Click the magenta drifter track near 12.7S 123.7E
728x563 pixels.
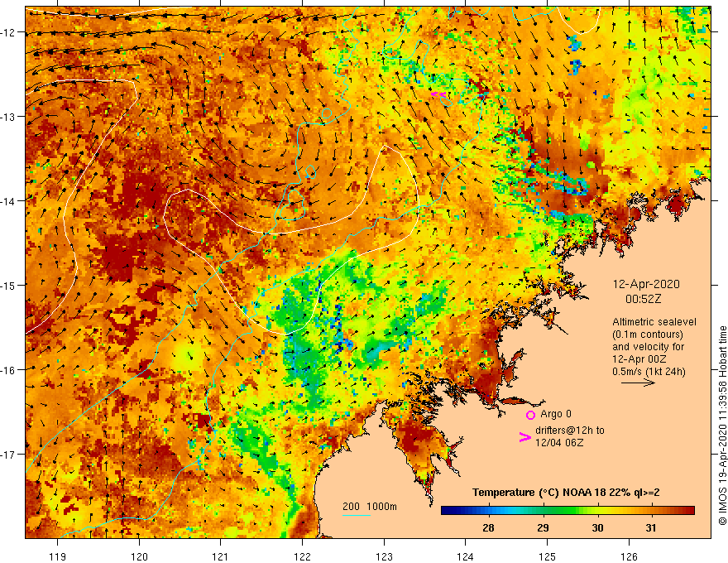(438, 94)
